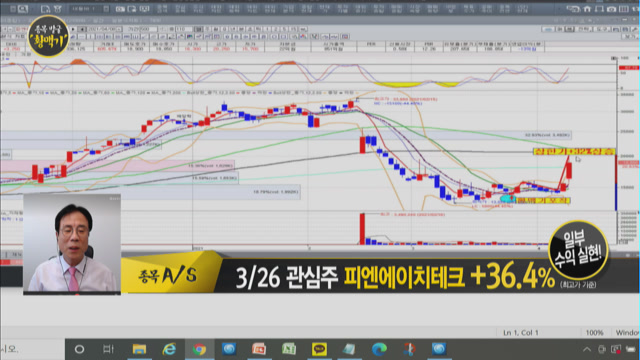640x360 pixels.
Task: Open the notepad-style app on the taskbar
Action: point(349,349)
